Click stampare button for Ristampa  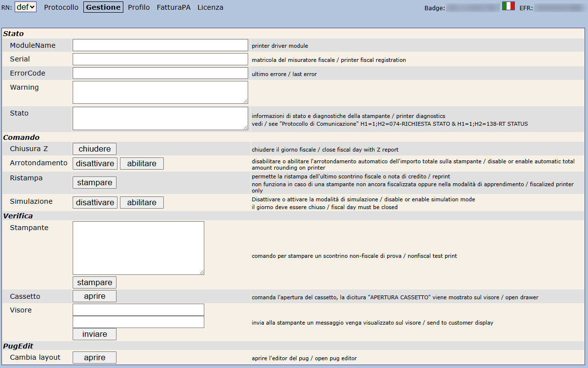pyautogui.click(x=95, y=182)
